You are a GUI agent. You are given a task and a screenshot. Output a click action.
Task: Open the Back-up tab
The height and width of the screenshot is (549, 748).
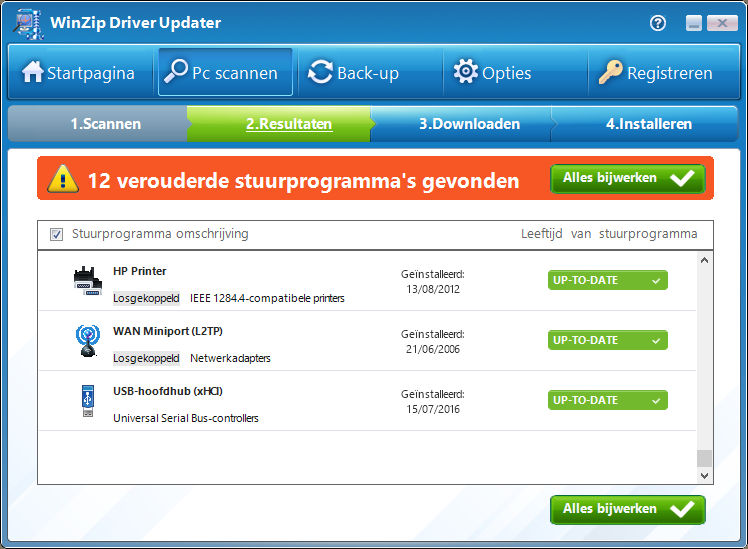pyautogui.click(x=371, y=72)
